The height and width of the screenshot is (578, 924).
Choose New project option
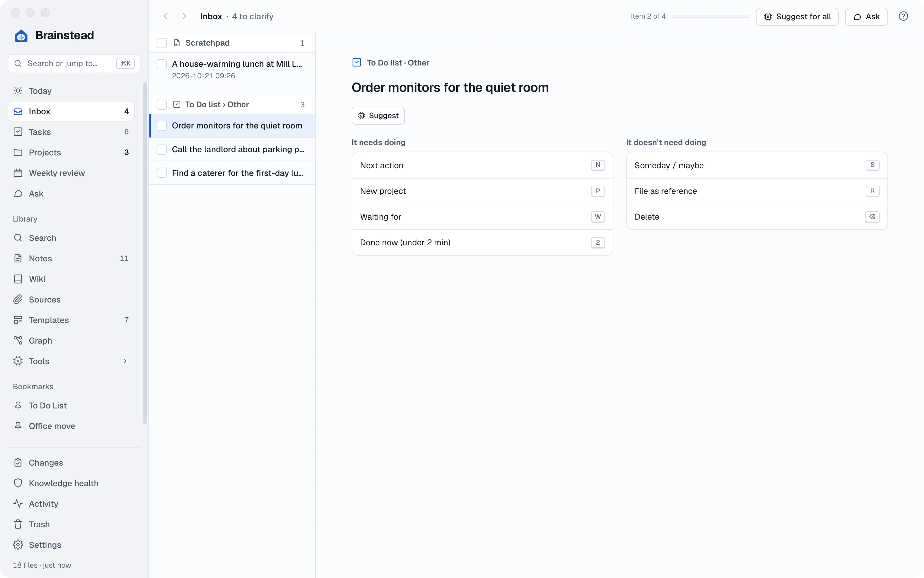coord(482,191)
